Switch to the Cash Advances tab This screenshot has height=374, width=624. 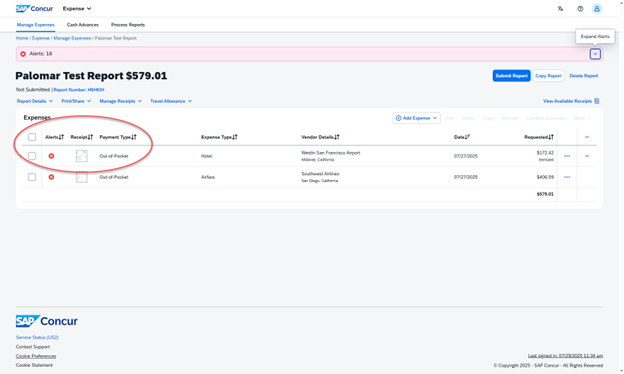83,25
